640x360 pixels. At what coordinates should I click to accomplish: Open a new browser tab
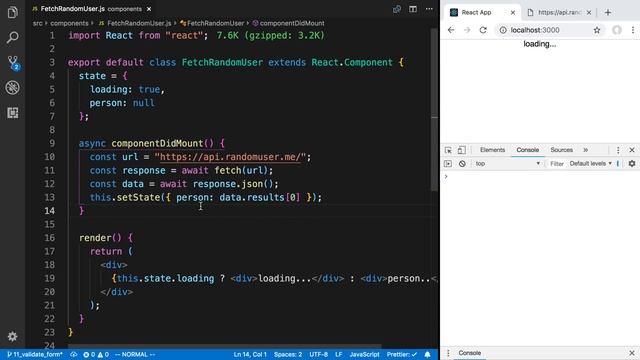(608, 13)
